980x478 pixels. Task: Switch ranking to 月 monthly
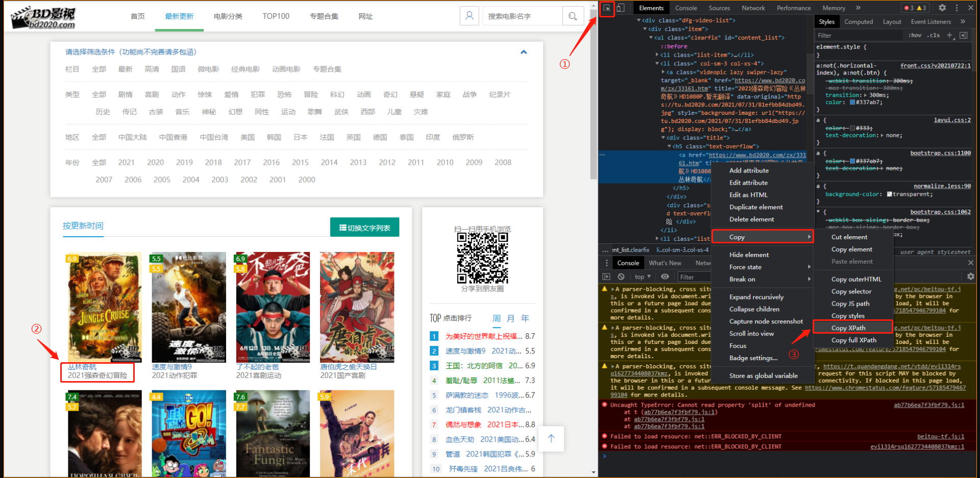(x=510, y=318)
